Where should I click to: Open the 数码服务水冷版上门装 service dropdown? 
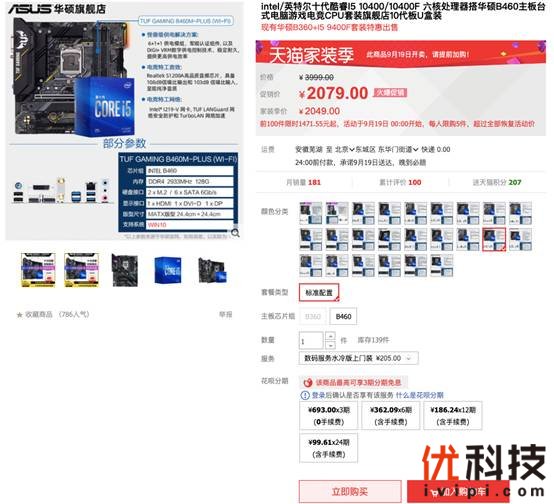point(359,358)
